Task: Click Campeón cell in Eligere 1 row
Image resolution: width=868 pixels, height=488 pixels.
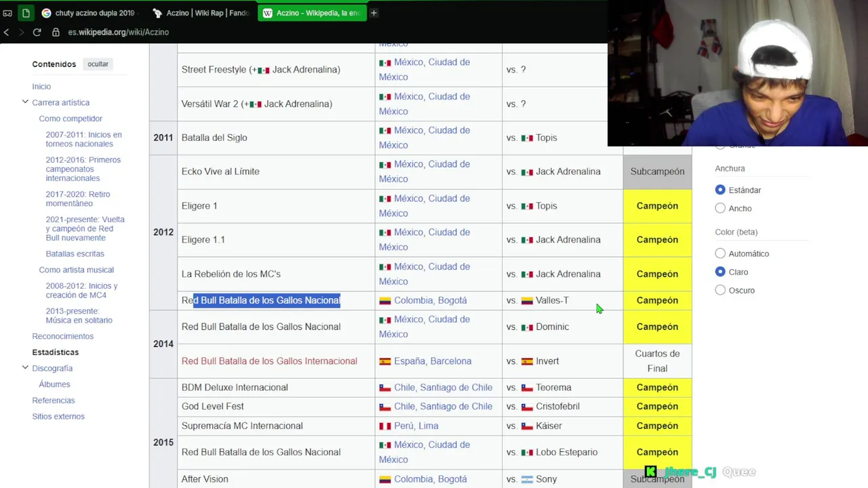Action: pyautogui.click(x=657, y=206)
